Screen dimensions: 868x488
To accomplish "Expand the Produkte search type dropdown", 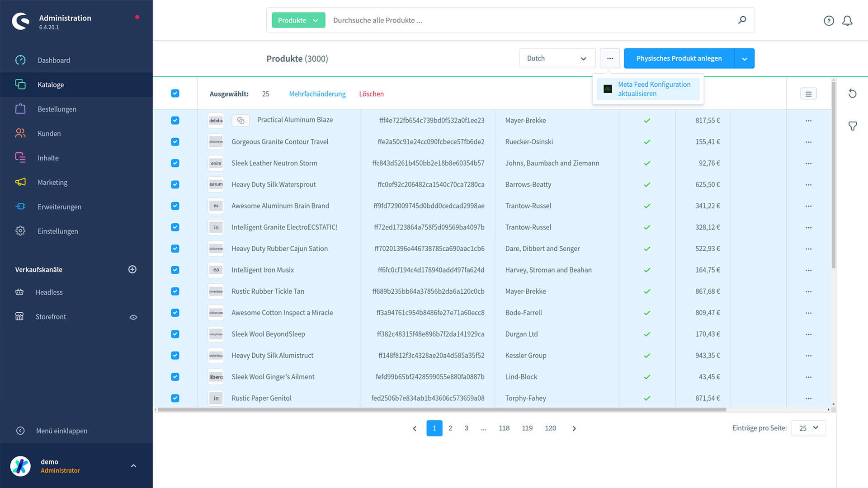I will pos(298,20).
